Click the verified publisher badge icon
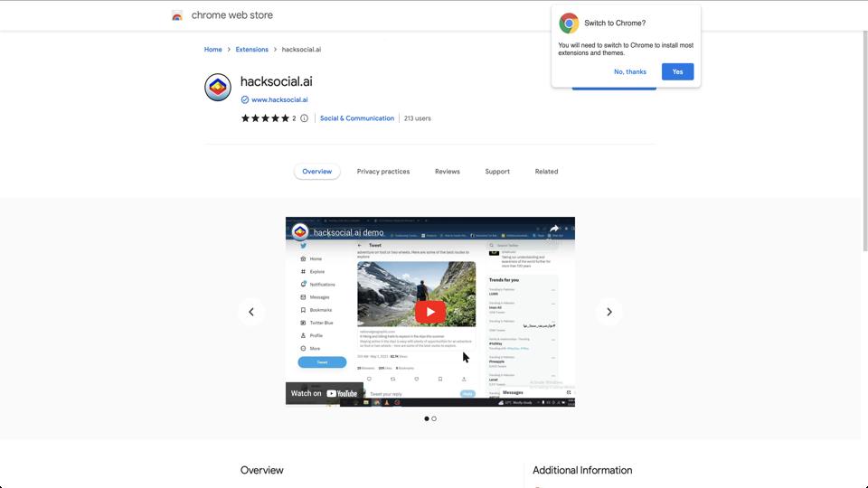This screenshot has width=868, height=488. coord(245,100)
